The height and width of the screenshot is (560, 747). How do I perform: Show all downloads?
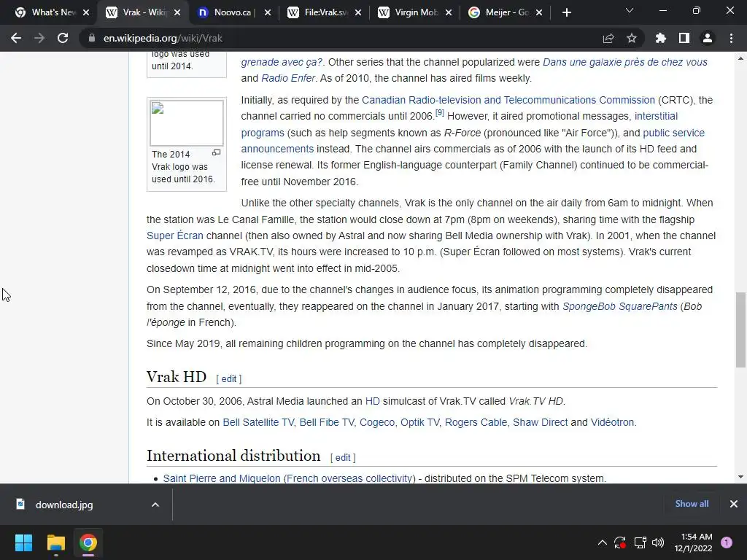pos(692,504)
